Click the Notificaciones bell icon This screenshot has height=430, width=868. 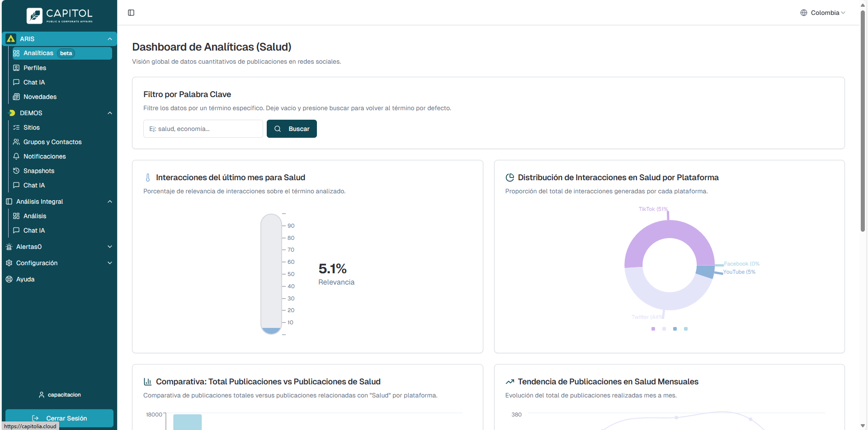(x=16, y=156)
